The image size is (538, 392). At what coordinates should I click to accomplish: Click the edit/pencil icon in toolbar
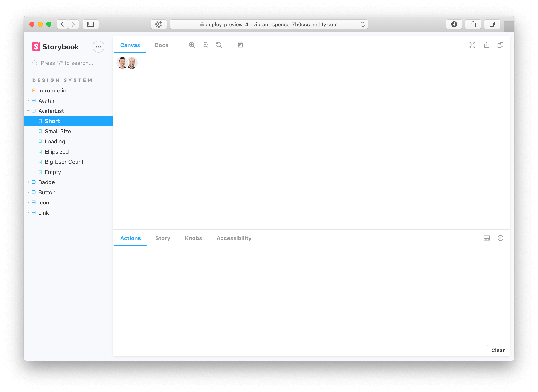(240, 45)
